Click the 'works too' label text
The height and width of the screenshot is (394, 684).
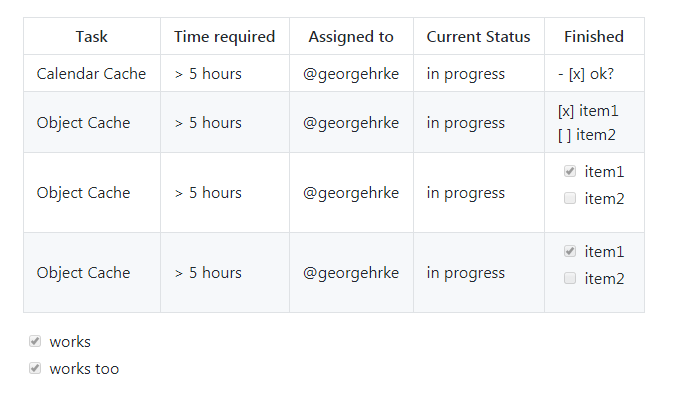(84, 369)
